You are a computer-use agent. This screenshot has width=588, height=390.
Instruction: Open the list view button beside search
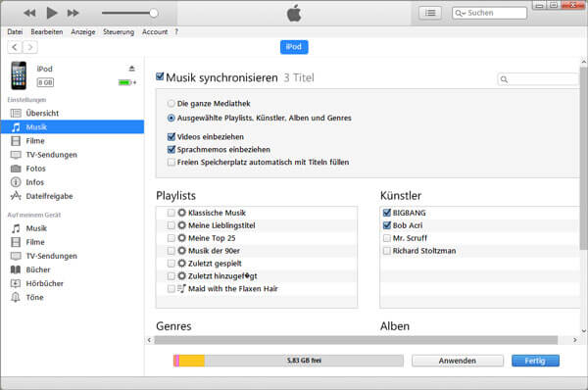[x=430, y=13]
